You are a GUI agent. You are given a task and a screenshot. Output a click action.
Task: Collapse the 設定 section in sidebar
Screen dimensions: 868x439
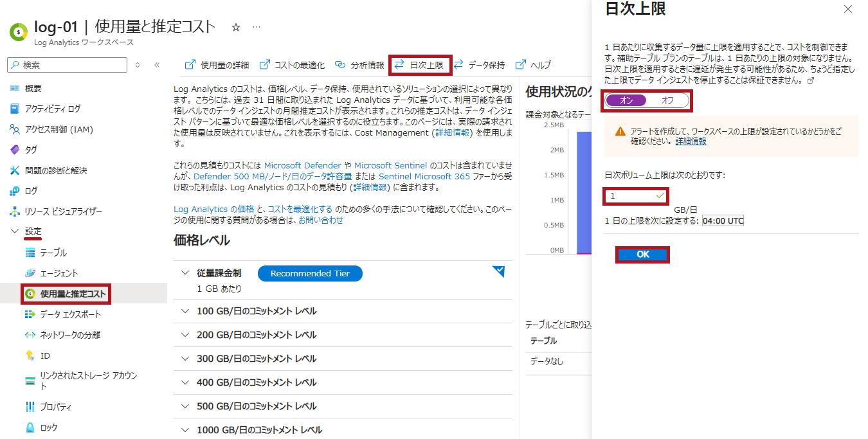15,231
